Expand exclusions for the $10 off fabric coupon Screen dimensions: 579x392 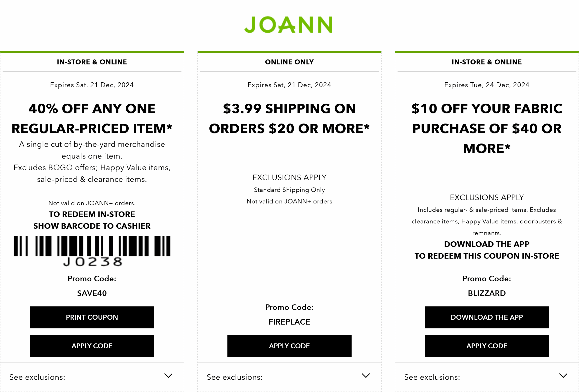point(432,377)
